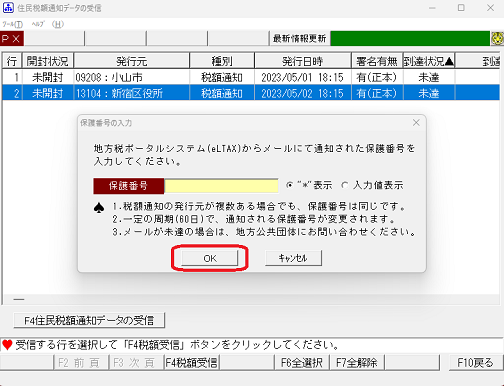
Task: Click the 最新情報更新 button
Action: pos(299,39)
